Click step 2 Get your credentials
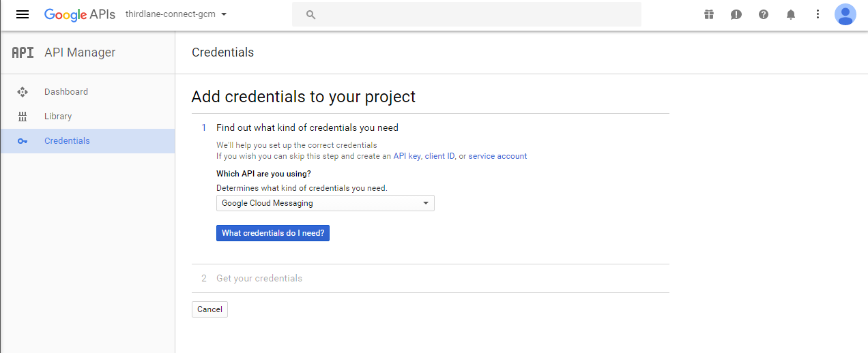 tap(259, 278)
